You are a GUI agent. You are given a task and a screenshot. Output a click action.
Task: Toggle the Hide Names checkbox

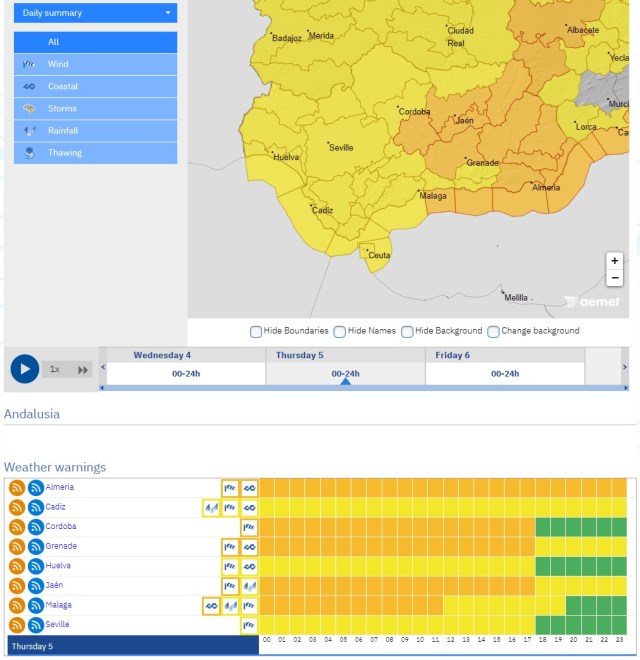point(340,331)
